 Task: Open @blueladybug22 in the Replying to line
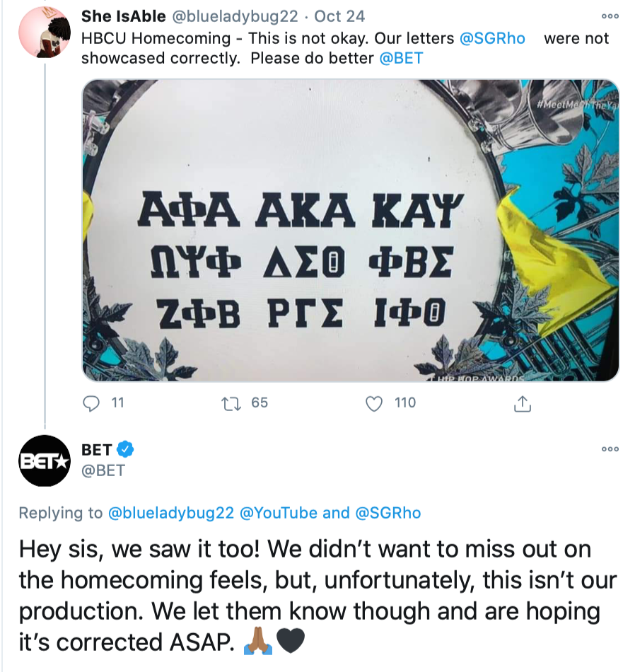[172, 513]
